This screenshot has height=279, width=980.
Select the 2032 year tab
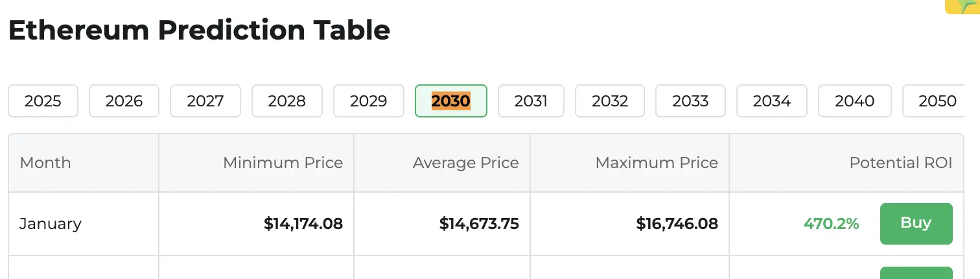610,101
